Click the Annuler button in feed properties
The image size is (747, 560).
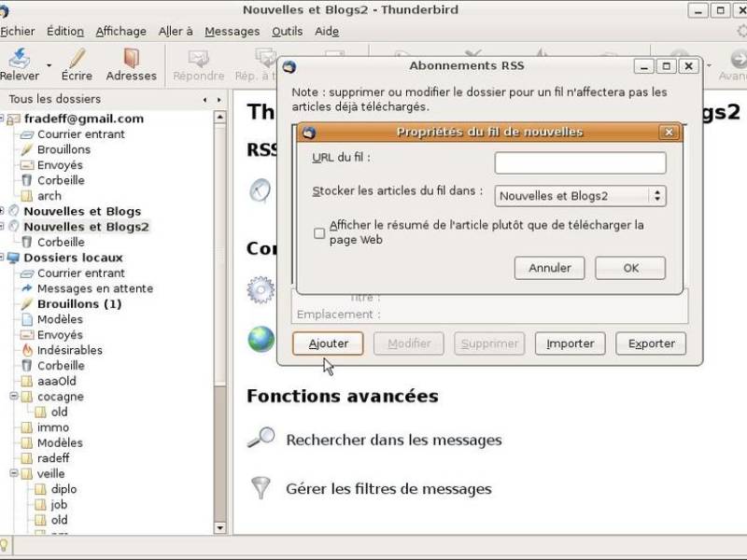pyautogui.click(x=549, y=268)
